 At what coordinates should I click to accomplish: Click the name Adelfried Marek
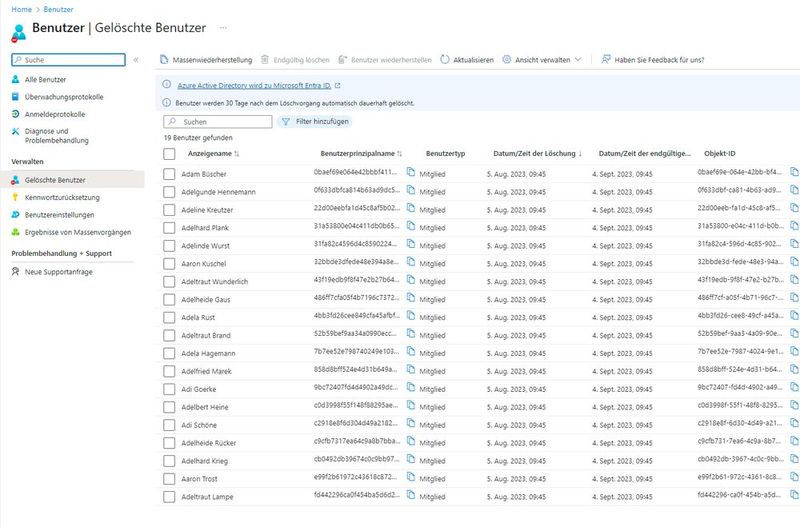(x=206, y=371)
